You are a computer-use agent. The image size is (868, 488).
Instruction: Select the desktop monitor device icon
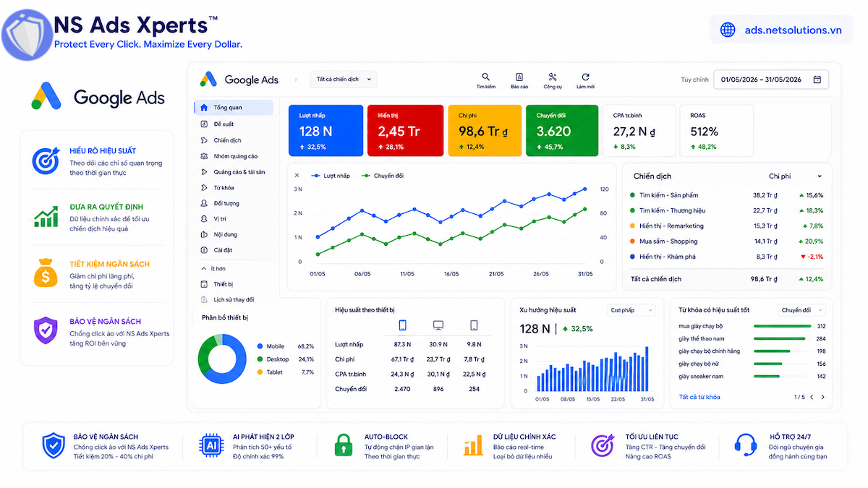click(438, 325)
